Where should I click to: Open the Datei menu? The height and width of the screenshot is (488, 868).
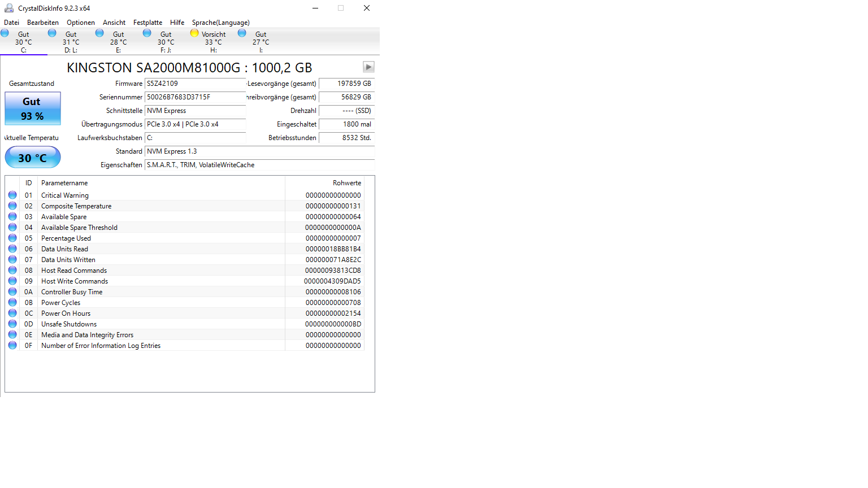(11, 23)
